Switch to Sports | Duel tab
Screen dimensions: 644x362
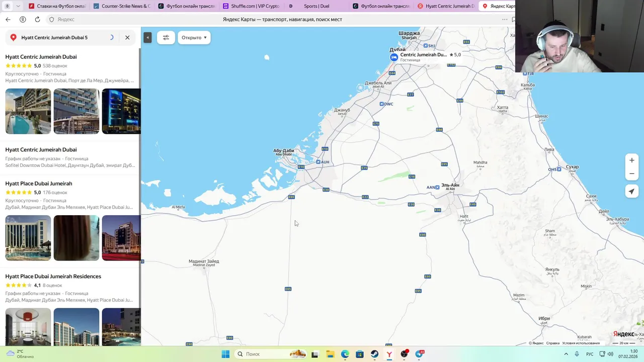[x=315, y=6]
